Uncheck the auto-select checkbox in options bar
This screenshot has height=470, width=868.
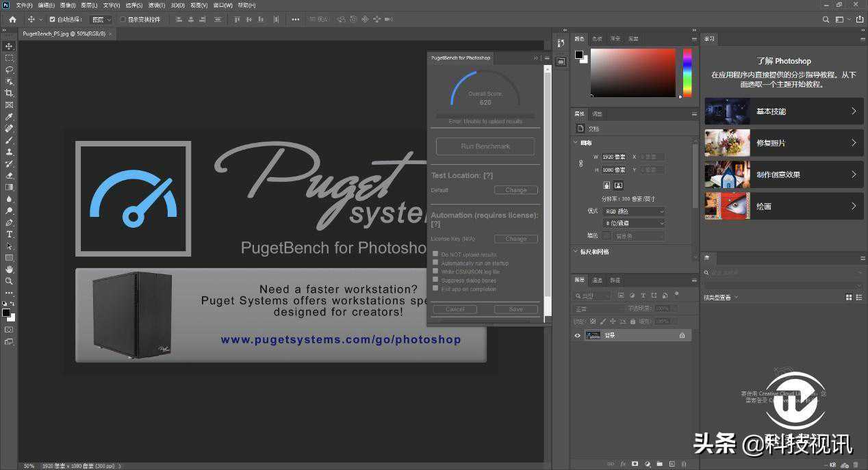[x=53, y=20]
